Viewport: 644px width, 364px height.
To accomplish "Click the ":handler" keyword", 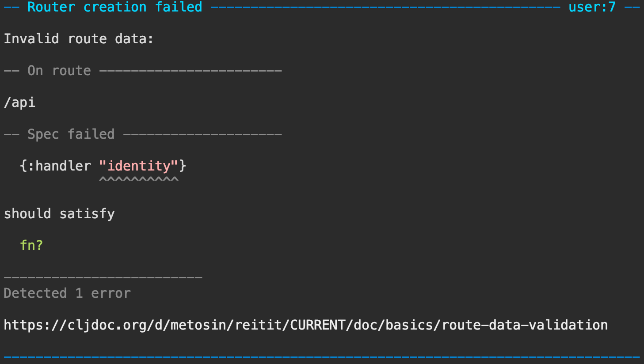I will [x=59, y=166].
